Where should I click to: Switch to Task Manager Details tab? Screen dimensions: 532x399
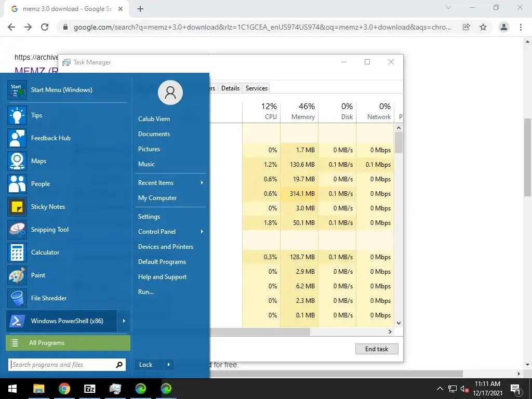[230, 88]
